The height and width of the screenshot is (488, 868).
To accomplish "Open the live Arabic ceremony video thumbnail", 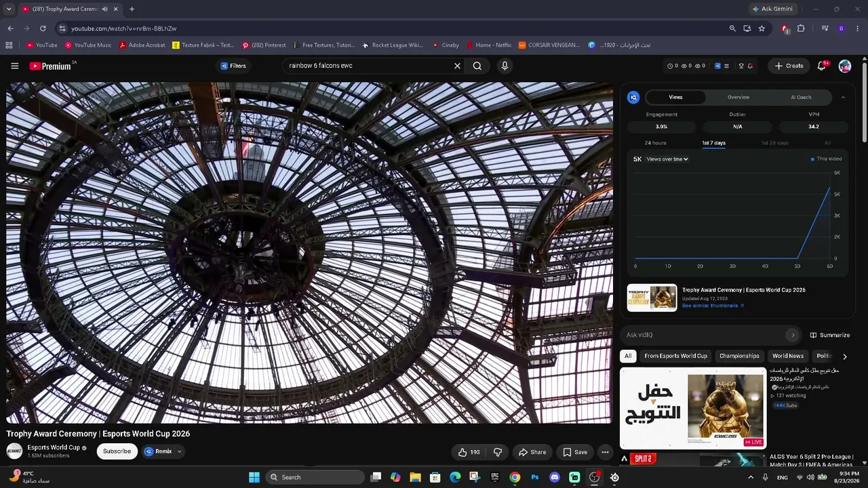I will (x=693, y=408).
